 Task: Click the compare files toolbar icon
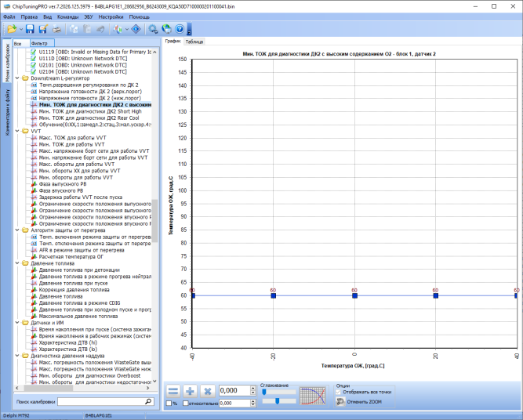[x=118, y=29]
